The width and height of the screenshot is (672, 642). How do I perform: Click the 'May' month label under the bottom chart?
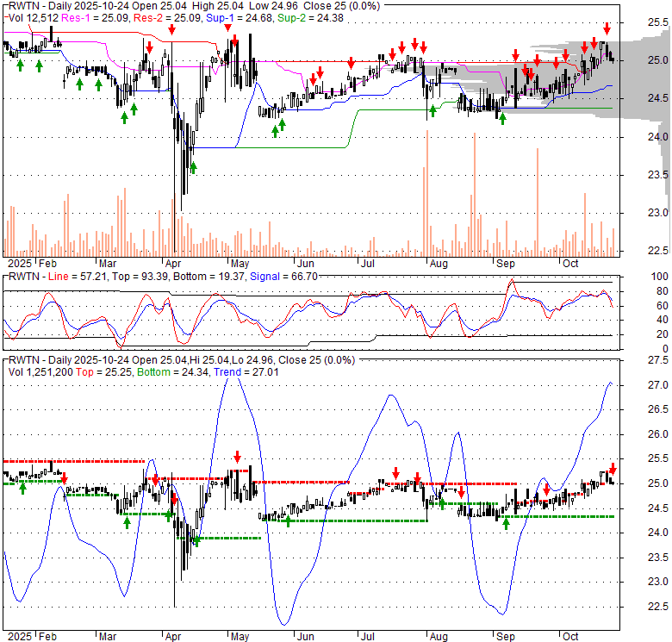(240, 637)
